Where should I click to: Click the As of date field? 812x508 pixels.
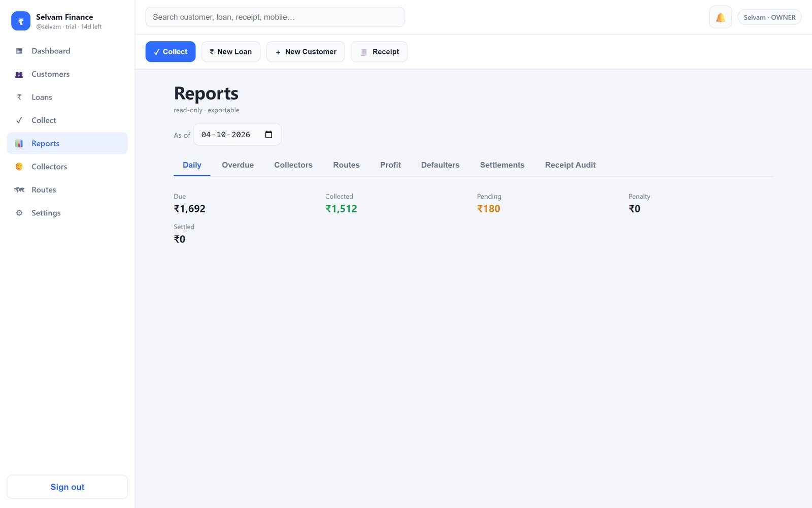pos(237,135)
